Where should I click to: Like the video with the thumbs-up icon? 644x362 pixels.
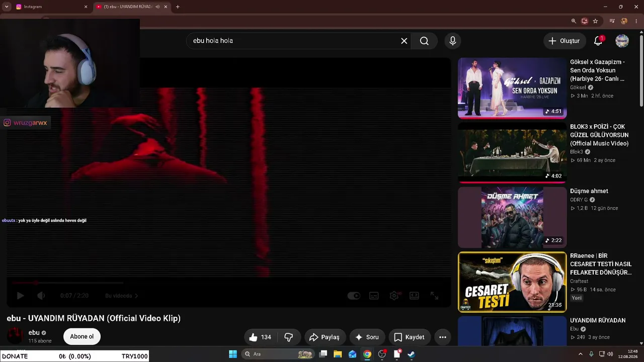253,337
